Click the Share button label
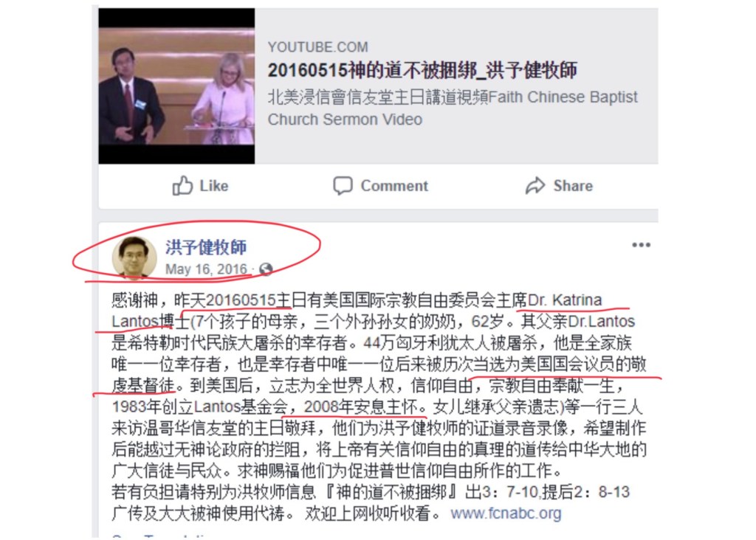This screenshot has height=540, width=756. click(x=573, y=186)
